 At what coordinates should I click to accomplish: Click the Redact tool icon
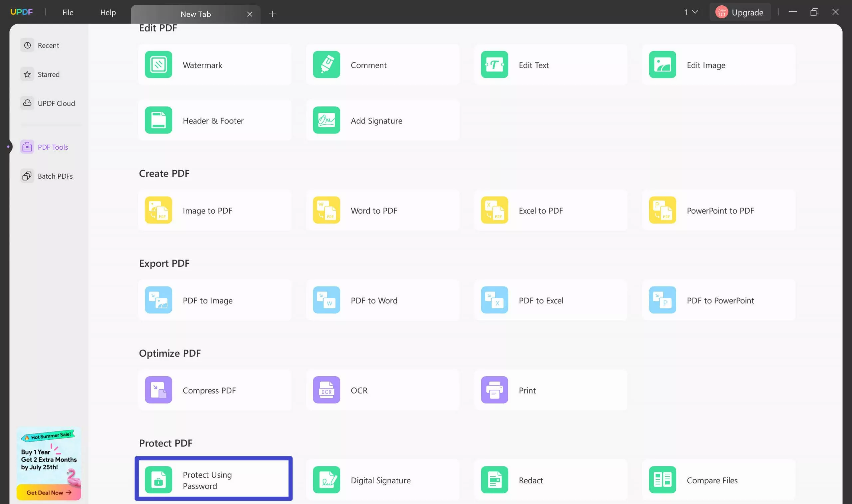coord(494,480)
